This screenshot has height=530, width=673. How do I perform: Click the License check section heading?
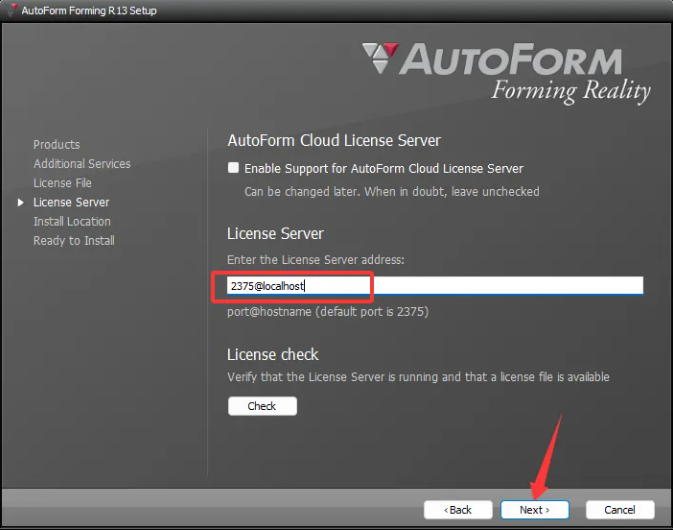(273, 354)
